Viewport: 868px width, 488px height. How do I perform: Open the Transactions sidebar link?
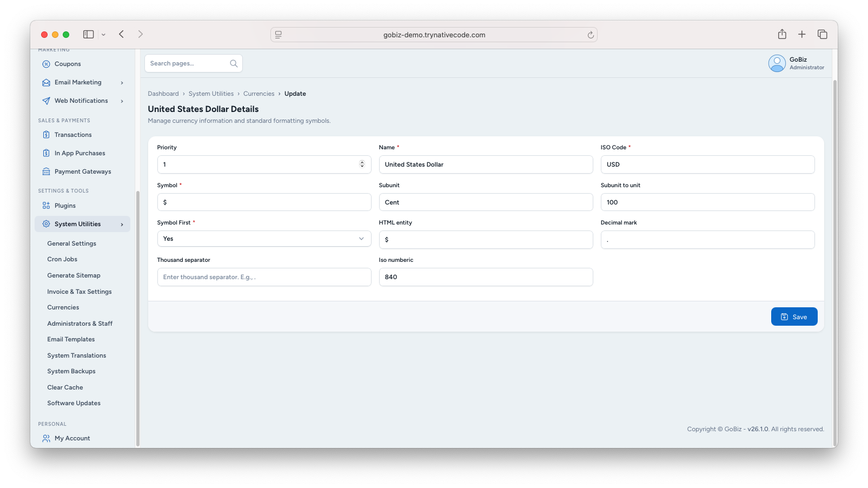73,135
